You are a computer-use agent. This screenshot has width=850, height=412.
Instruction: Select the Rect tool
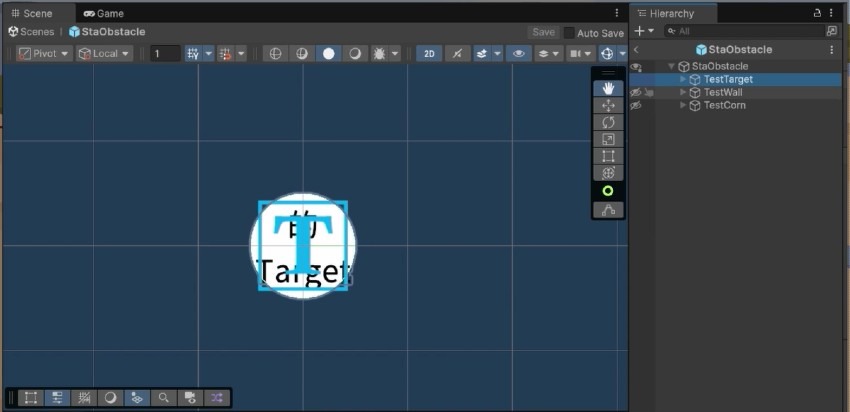pos(608,156)
